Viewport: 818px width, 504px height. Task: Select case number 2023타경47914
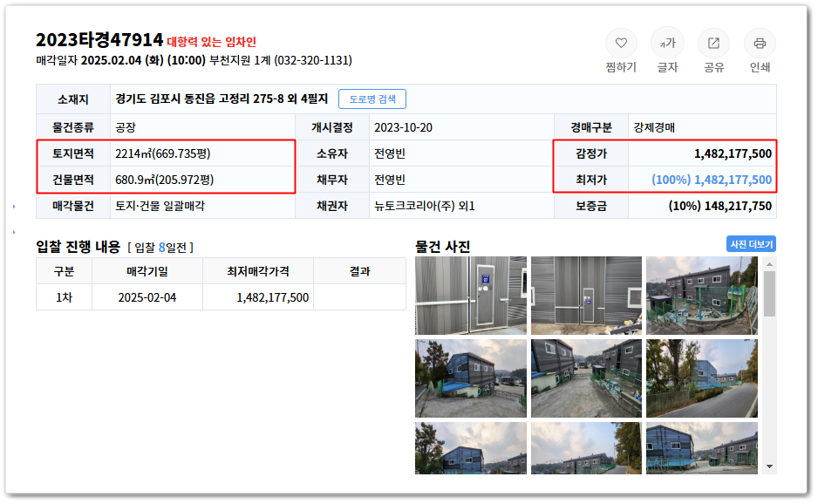(99, 40)
